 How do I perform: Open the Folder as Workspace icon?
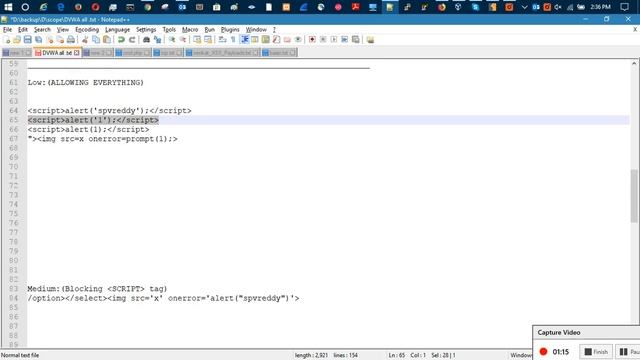(287, 40)
